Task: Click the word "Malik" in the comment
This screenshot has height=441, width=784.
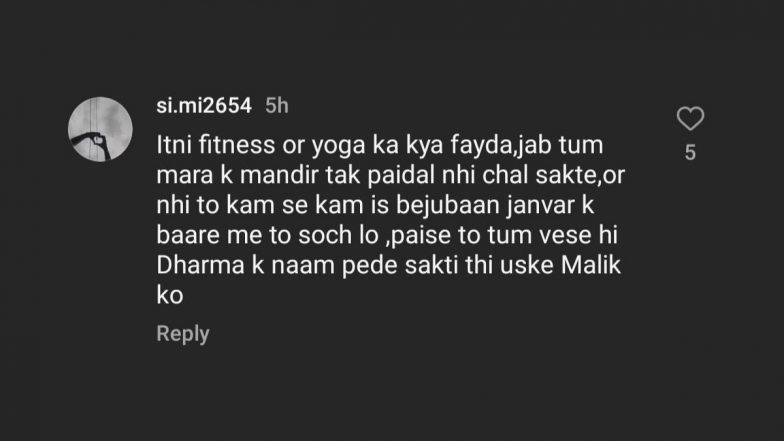Action: coord(590,265)
